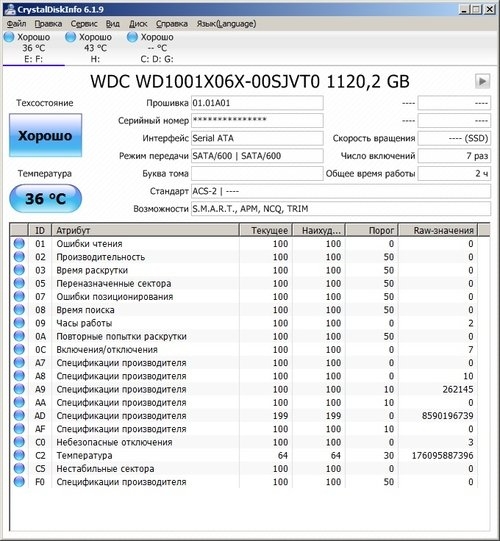Click the Общее время работы 2 ч field
Viewport: 500px width, 541px height.
coord(454,173)
